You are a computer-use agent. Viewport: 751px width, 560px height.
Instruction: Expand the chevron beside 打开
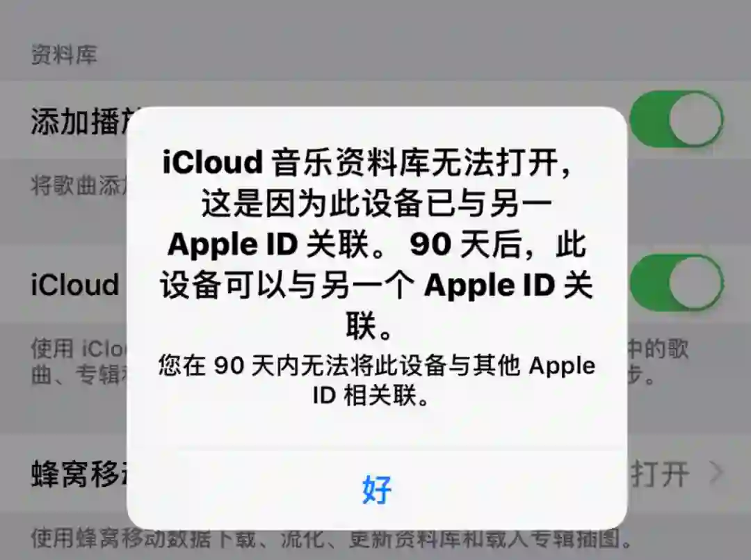tap(715, 473)
